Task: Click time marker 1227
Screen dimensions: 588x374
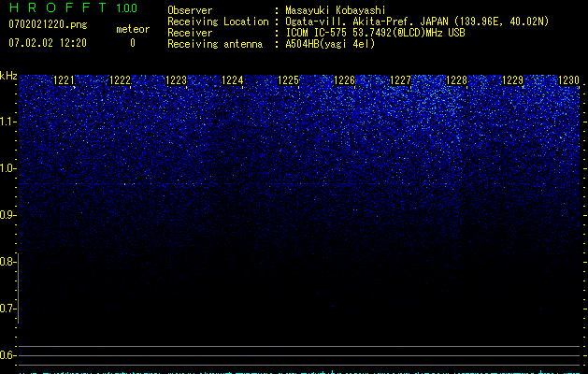Action: (x=400, y=80)
